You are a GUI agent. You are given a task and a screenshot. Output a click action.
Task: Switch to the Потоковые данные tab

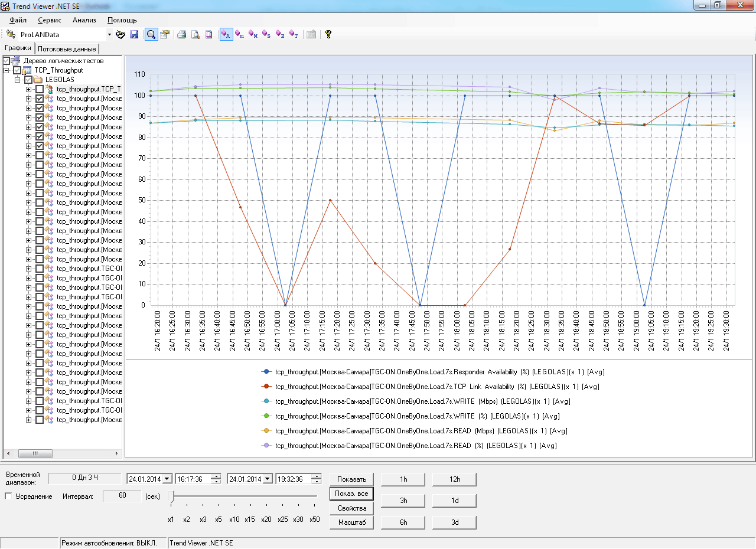coord(67,49)
